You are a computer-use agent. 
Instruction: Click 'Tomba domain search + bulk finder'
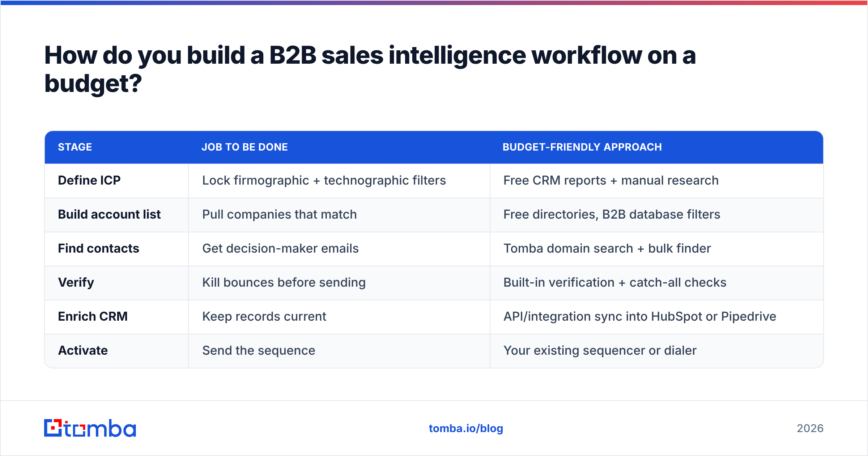(x=607, y=248)
